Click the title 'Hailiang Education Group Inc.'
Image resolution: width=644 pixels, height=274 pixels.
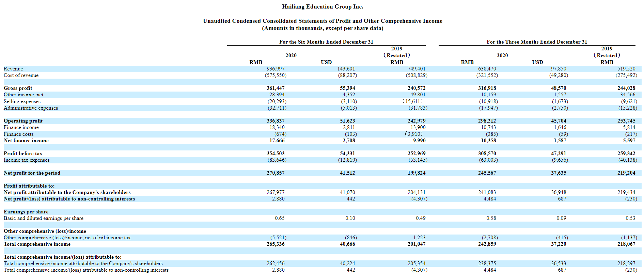[x=323, y=7]
